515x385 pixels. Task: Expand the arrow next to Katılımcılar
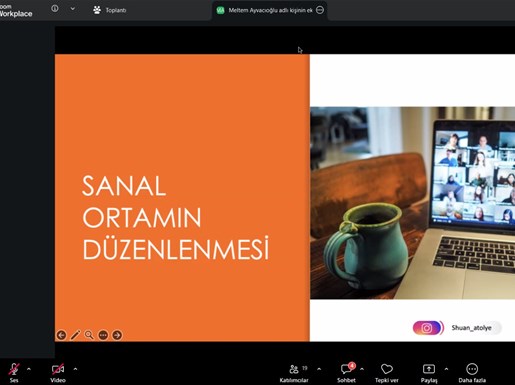(319, 369)
